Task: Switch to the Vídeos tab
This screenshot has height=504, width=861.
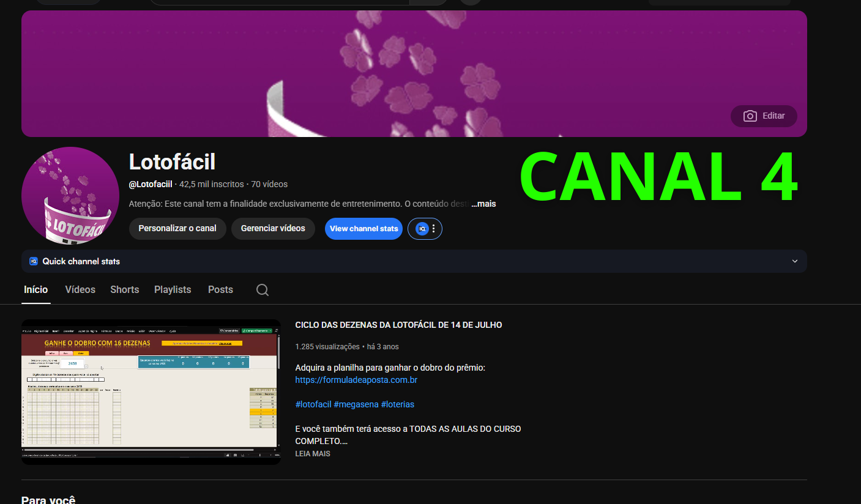Action: 80,290
